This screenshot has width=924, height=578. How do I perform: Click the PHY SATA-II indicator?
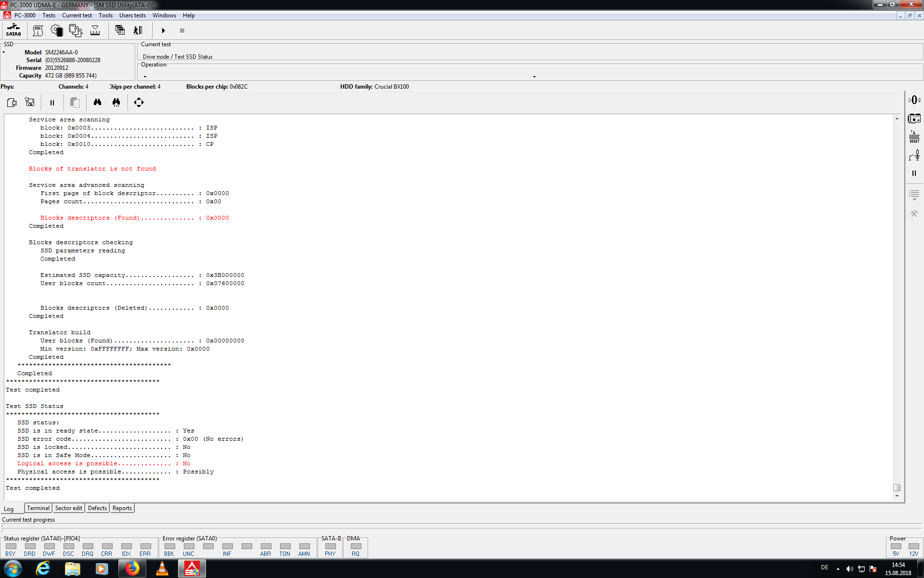(330, 546)
